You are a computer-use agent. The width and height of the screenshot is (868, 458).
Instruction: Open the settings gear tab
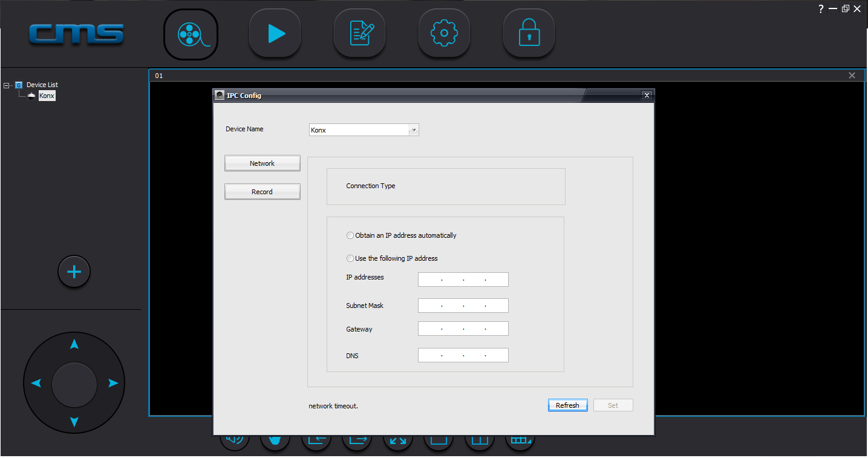pos(444,34)
